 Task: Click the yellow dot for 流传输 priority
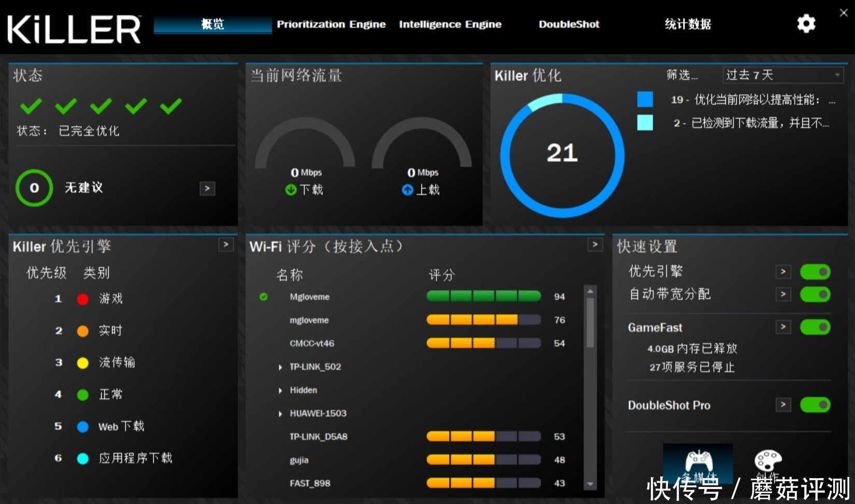point(82,363)
